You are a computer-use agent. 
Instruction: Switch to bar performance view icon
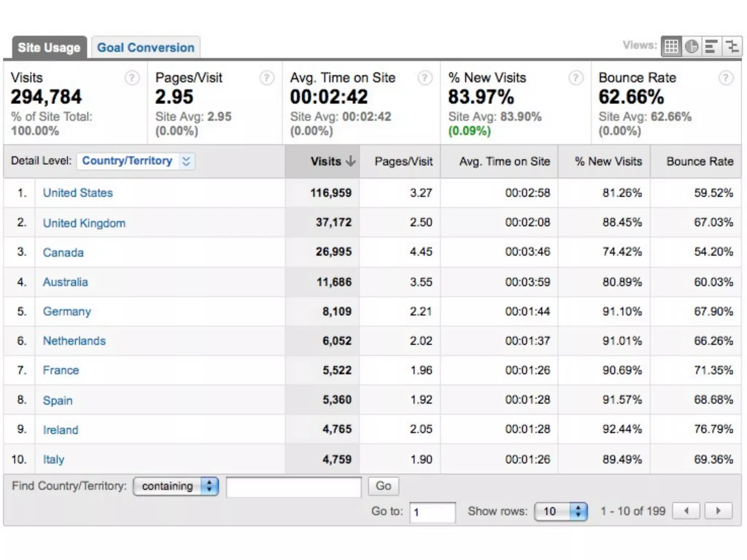tap(711, 47)
